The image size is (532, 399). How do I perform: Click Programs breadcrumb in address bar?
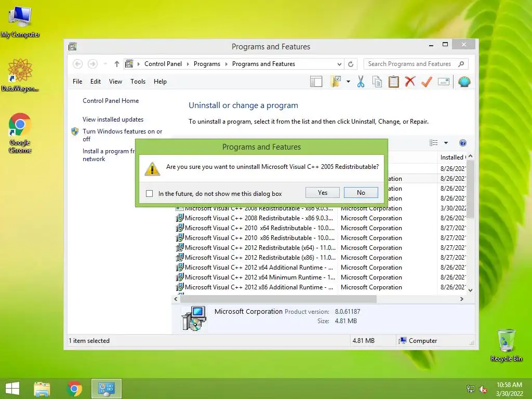click(207, 64)
